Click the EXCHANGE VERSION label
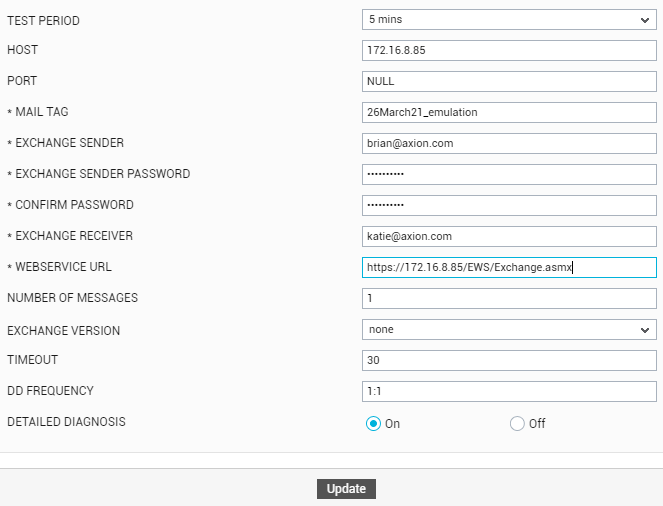Image resolution: width=663 pixels, height=506 pixels. point(63,331)
